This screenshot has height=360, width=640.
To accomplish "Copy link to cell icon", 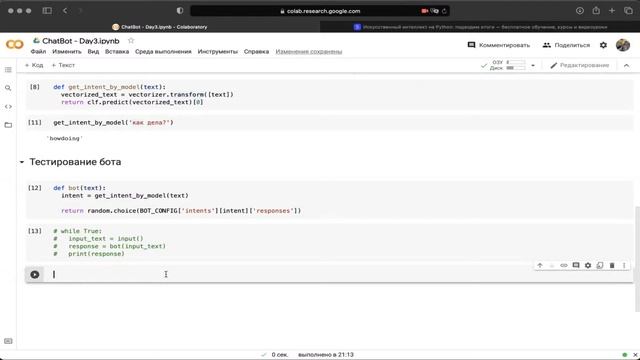I will pyautogui.click(x=564, y=265).
